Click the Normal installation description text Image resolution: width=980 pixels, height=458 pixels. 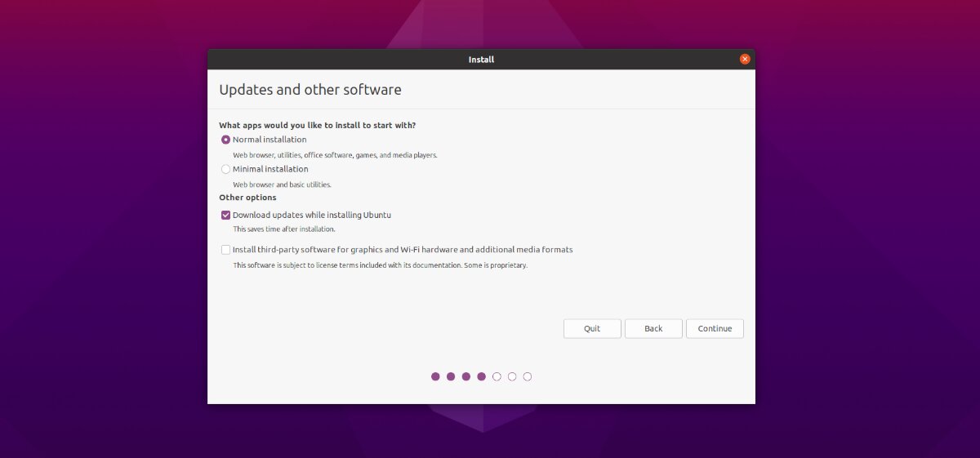335,155
